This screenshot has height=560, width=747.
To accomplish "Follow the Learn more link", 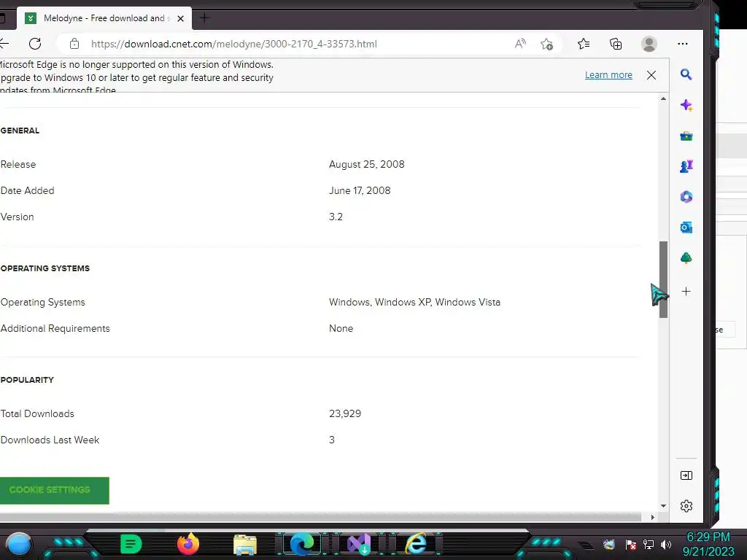I will pyautogui.click(x=608, y=75).
